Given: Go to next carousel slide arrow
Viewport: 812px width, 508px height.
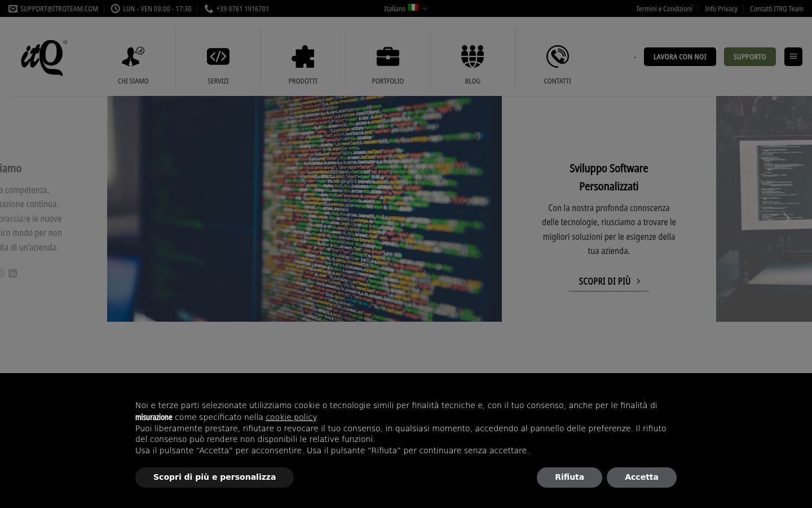Looking at the screenshot, I should click(786, 218).
